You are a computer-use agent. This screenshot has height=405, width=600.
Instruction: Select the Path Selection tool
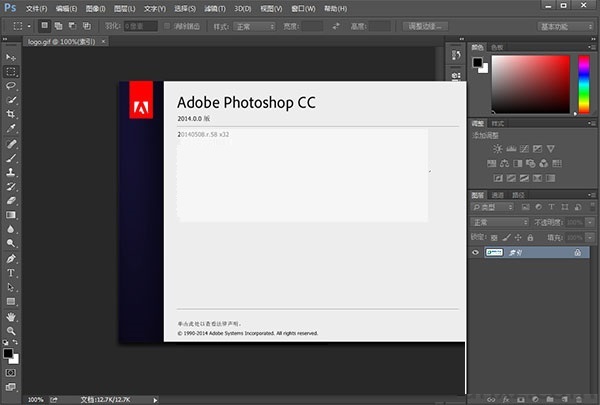tap(11, 287)
